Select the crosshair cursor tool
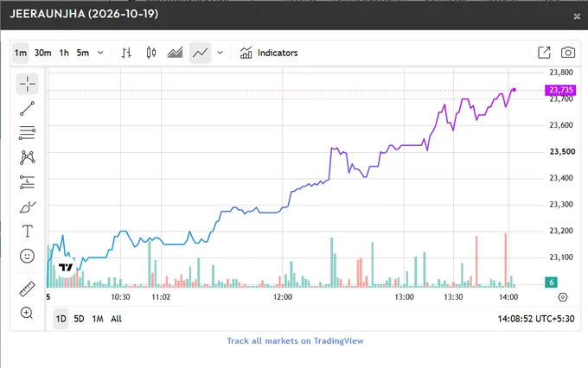This screenshot has width=588, height=368. coord(28,84)
